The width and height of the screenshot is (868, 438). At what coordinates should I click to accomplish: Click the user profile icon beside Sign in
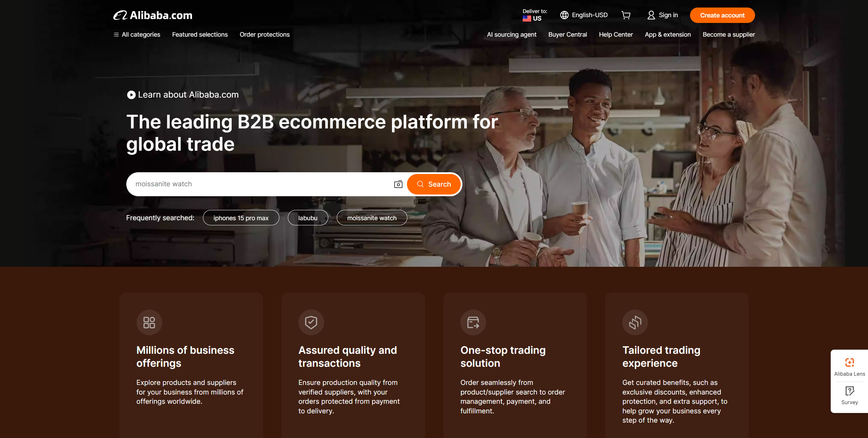click(x=651, y=15)
